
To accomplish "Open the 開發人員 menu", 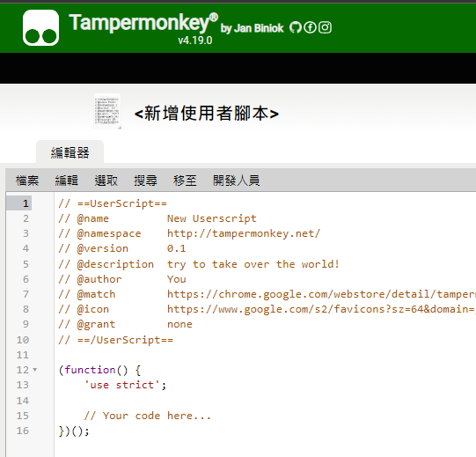I will tap(236, 181).
